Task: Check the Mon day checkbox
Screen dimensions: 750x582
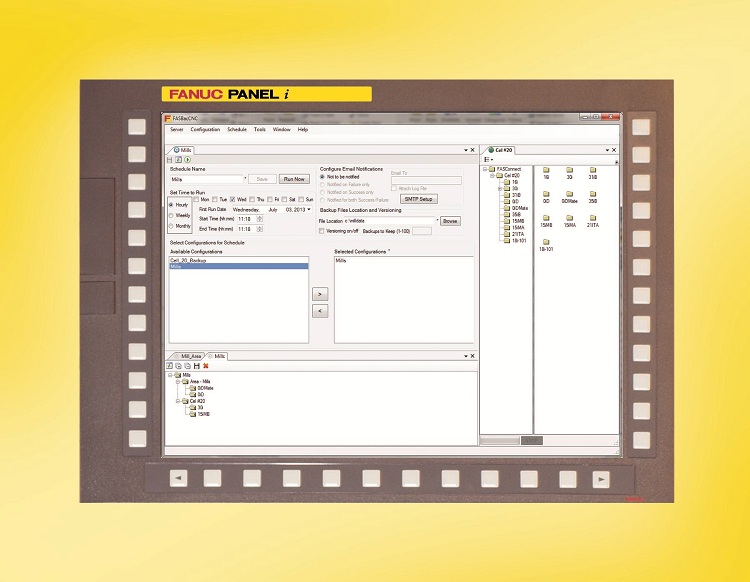Action: click(196, 199)
